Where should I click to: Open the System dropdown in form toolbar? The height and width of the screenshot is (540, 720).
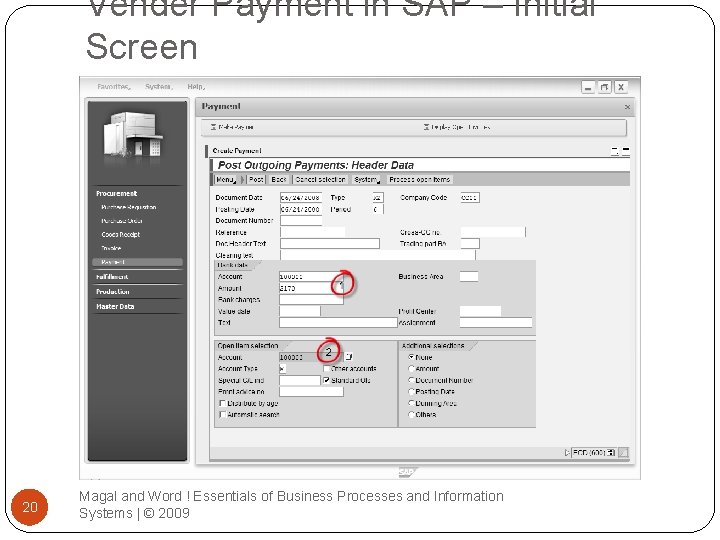(367, 180)
